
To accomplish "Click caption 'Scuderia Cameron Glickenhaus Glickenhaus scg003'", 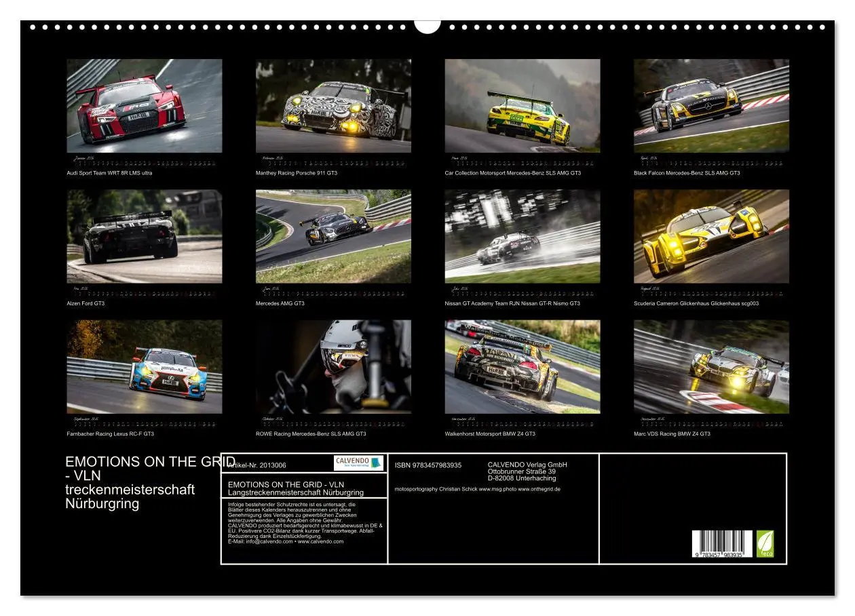I will click(x=696, y=303).
